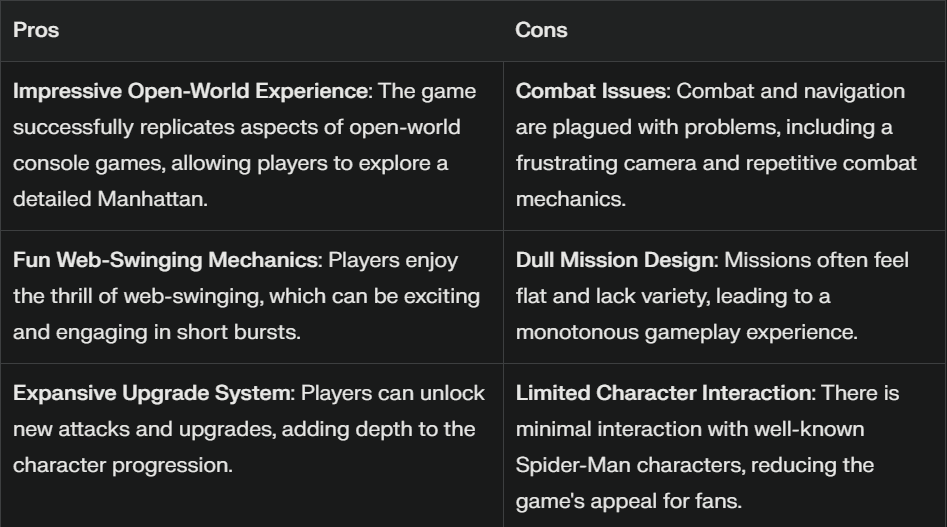Screen dimensions: 947x527
Task: Select the Fun Web-Swinging Mechanics heading
Action: [x=165, y=260]
